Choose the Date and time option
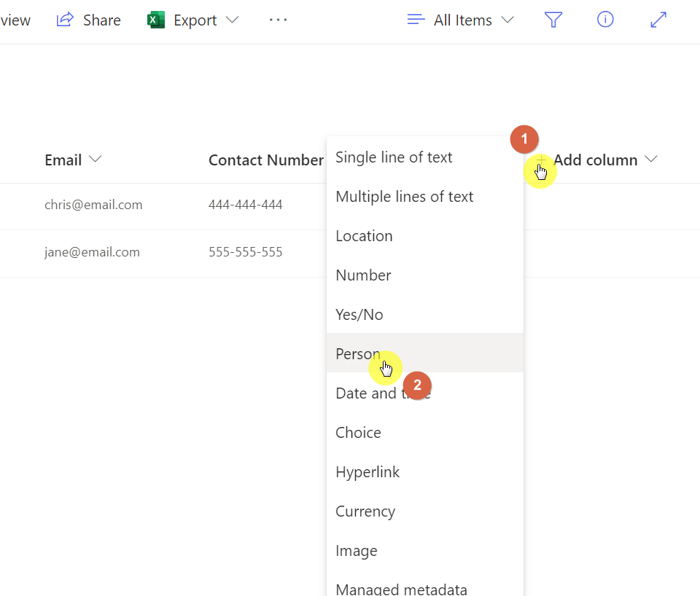This screenshot has height=596, width=700. point(425,393)
